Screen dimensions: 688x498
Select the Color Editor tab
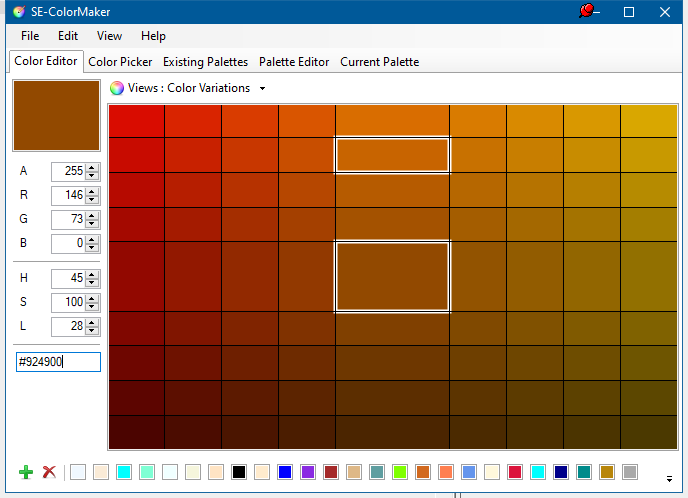pyautogui.click(x=46, y=61)
